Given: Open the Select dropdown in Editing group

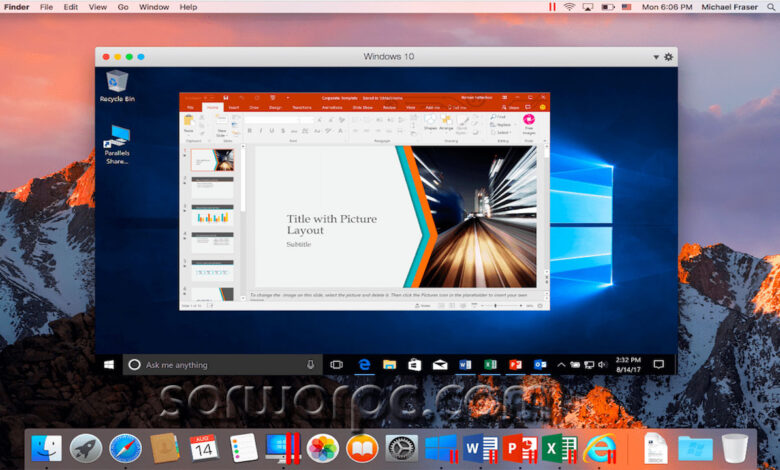Looking at the screenshot, I should pyautogui.click(x=500, y=133).
